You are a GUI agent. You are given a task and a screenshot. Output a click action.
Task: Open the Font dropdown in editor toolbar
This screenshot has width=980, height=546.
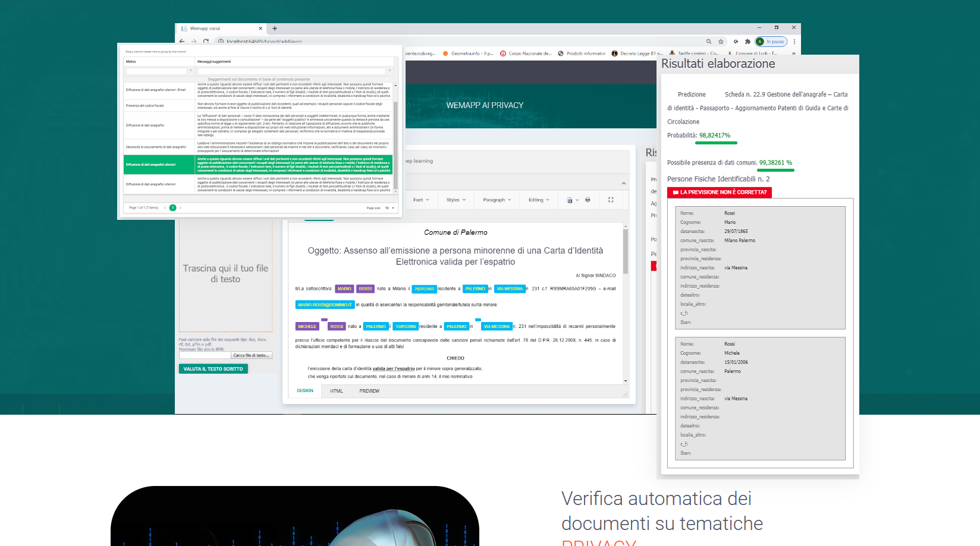pyautogui.click(x=421, y=200)
